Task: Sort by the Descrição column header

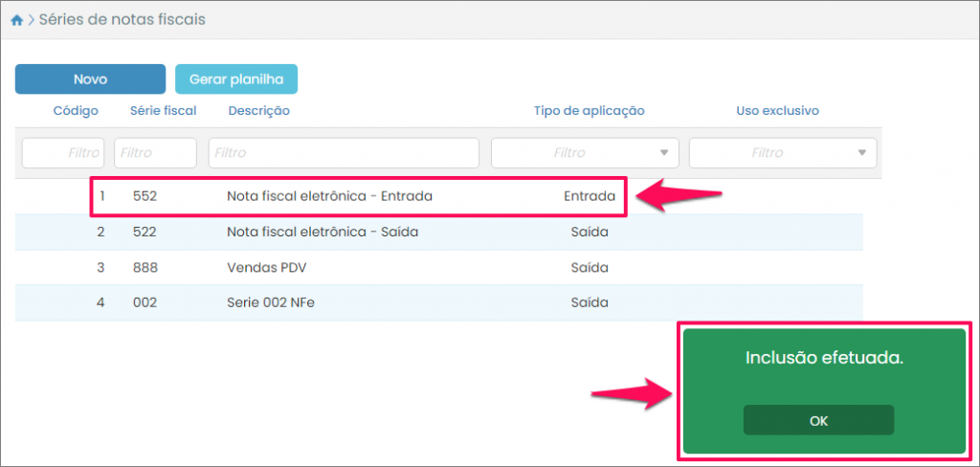Action: point(258,111)
